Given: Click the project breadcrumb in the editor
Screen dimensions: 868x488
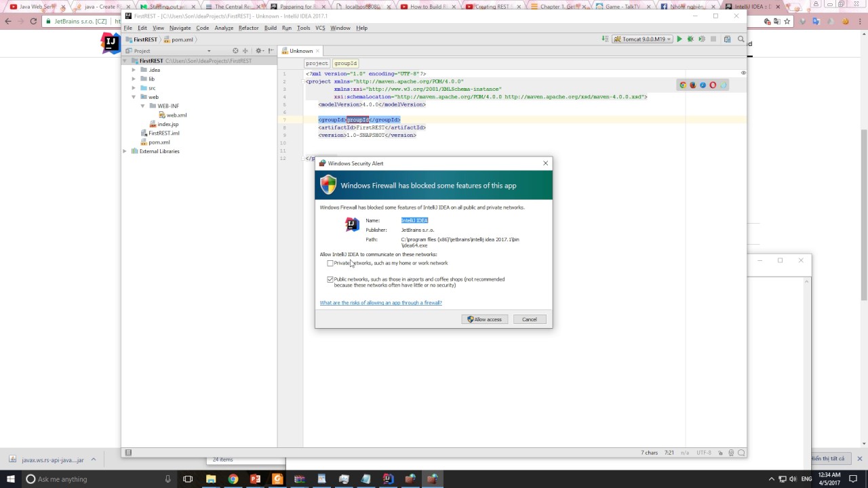Looking at the screenshot, I should pyautogui.click(x=317, y=63).
